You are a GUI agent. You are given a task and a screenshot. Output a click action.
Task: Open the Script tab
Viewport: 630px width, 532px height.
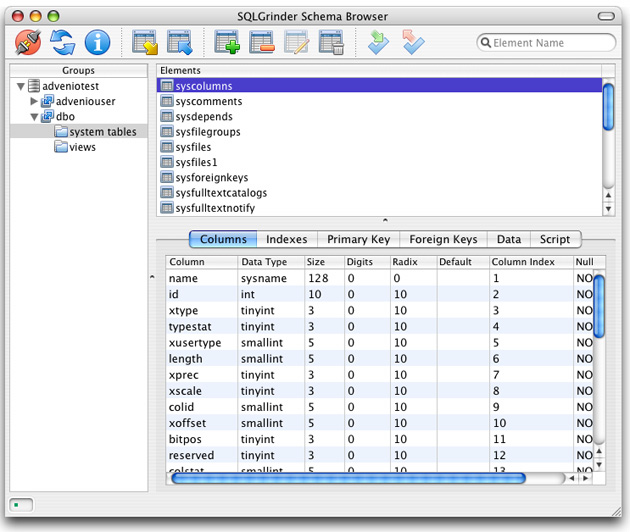[555, 239]
